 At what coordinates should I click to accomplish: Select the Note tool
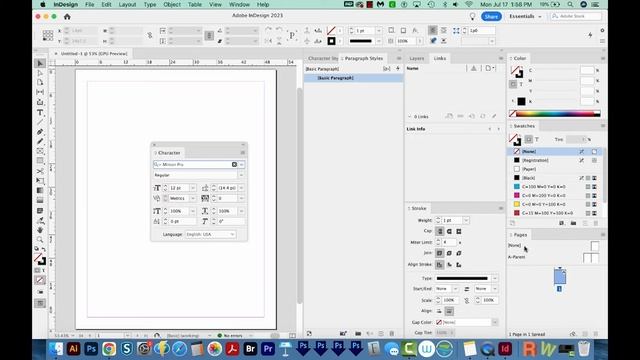tap(40, 211)
